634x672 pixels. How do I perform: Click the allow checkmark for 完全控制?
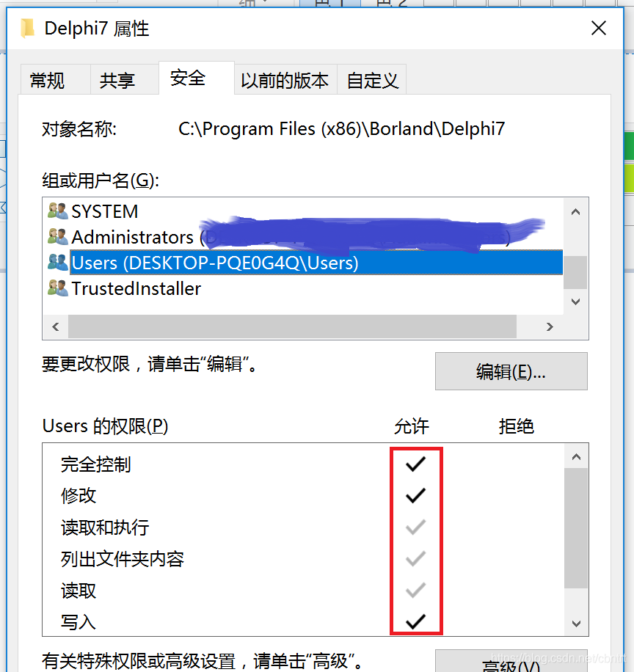[415, 464]
